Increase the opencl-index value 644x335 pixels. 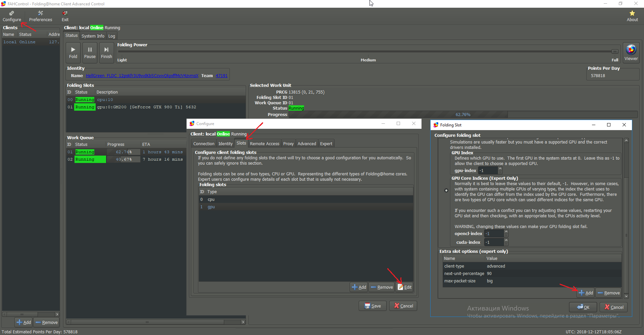(506, 232)
